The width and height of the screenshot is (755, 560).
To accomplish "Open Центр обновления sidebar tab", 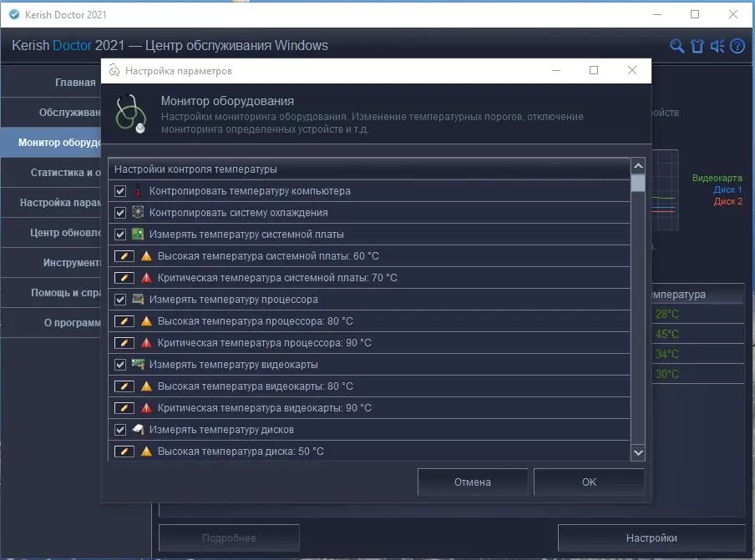I will click(51, 232).
